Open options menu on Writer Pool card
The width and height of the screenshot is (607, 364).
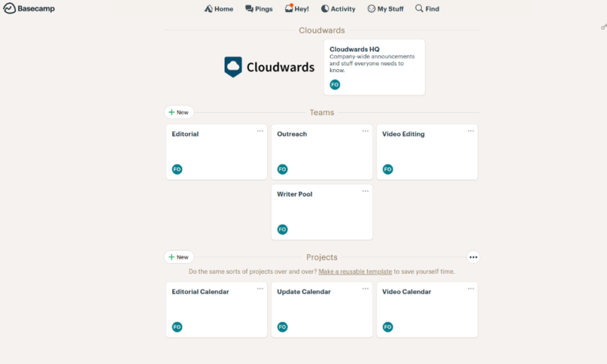pos(366,191)
